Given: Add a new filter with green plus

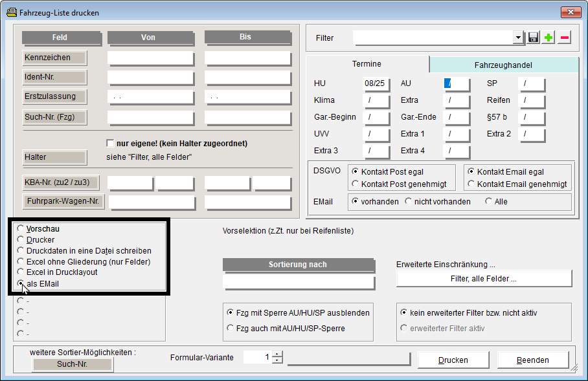Looking at the screenshot, I should tap(548, 38).
